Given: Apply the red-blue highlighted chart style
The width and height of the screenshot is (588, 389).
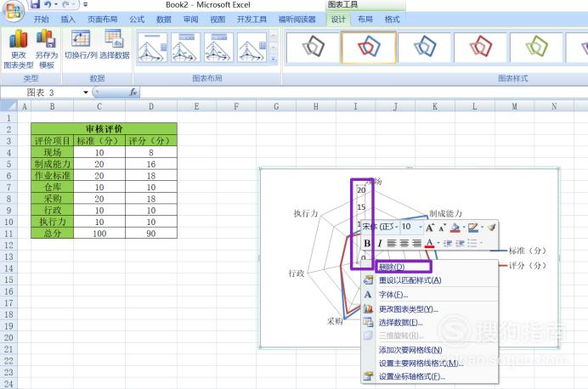Looking at the screenshot, I should pyautogui.click(x=369, y=48).
